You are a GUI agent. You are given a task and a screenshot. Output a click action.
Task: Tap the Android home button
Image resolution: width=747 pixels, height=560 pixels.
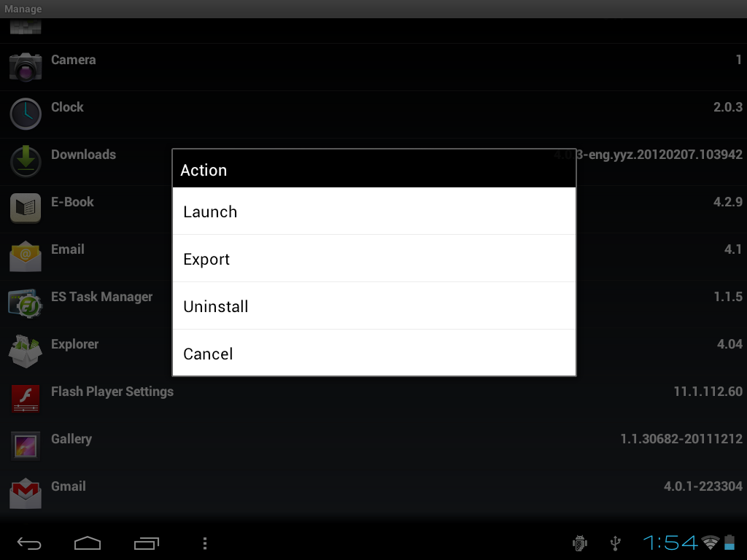pos(88,543)
